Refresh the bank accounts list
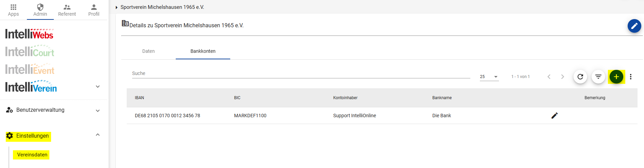644x168 pixels. (x=580, y=77)
